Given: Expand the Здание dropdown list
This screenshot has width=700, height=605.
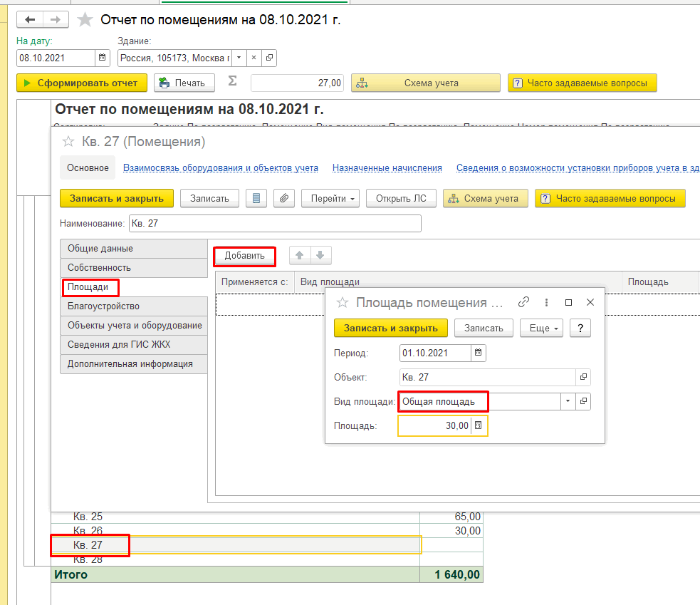Looking at the screenshot, I should point(239,58).
